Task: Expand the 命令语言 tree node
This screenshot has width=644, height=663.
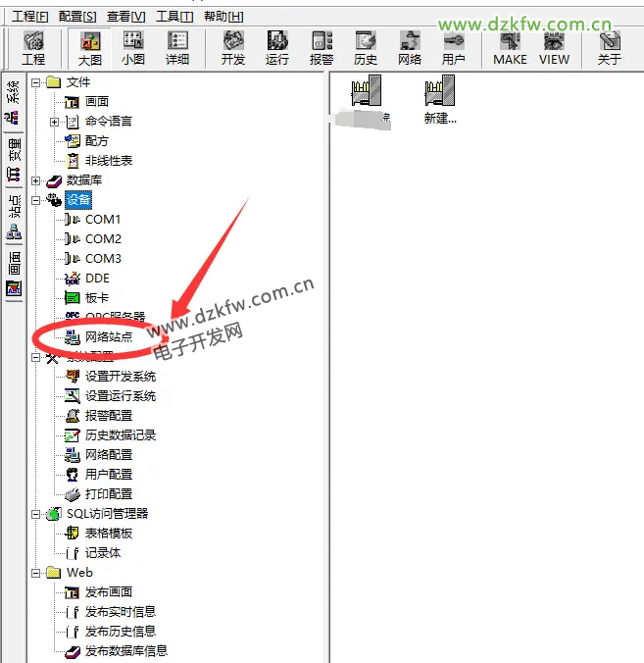Action: (54, 122)
